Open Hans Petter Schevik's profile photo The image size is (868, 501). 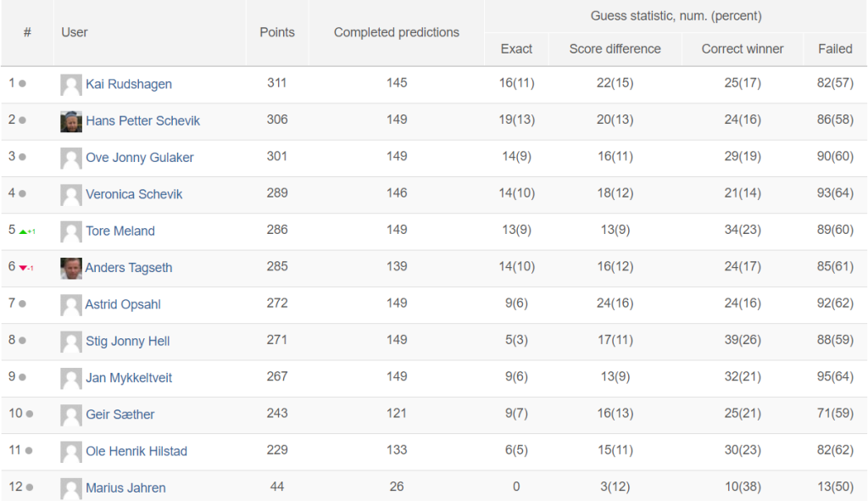[71, 121]
